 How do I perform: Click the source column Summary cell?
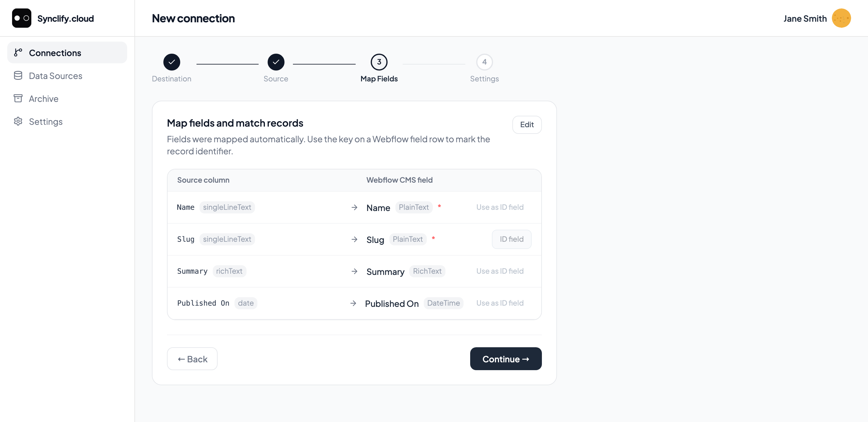click(192, 271)
